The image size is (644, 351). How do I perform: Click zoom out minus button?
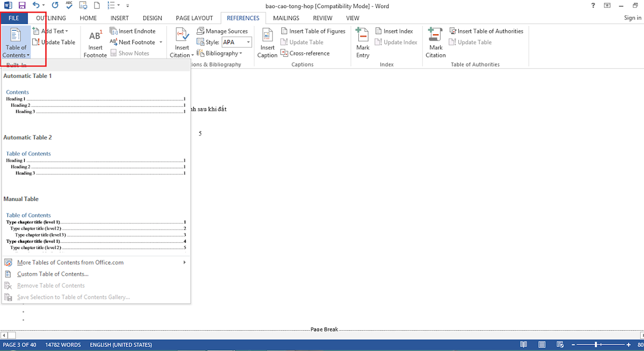pyautogui.click(x=574, y=345)
